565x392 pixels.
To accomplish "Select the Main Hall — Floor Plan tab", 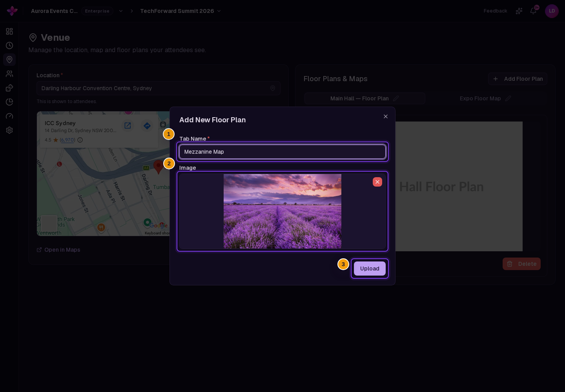I will pyautogui.click(x=365, y=98).
